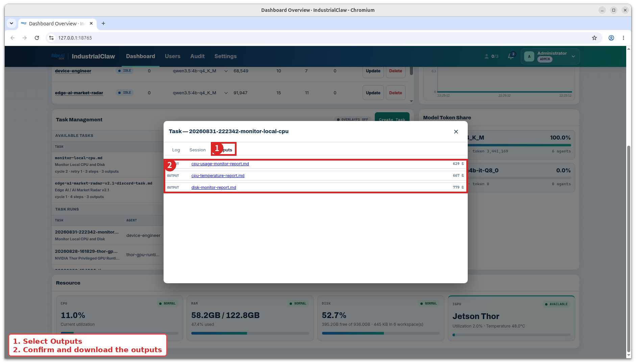Screen dimensions: 636x364
Task: Click the EdgeAI IndustrialClaw logo
Action: (83, 56)
